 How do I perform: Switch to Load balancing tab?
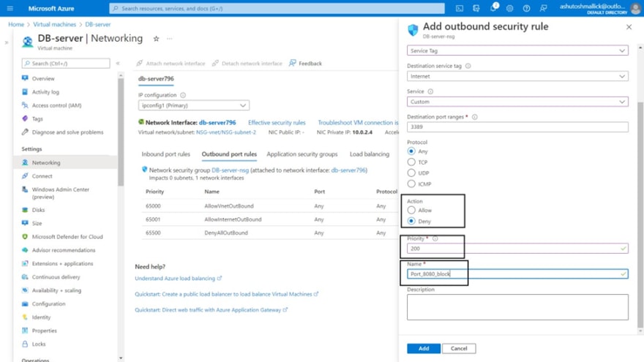tap(370, 154)
